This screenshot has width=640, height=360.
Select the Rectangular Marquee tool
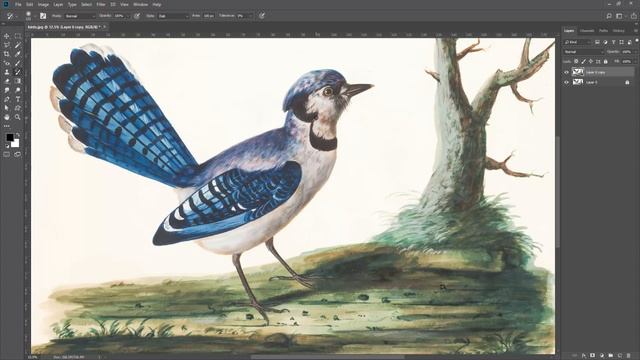pos(18,36)
